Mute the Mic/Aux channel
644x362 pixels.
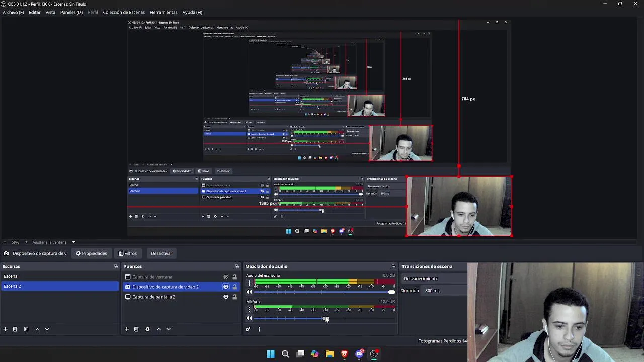click(x=249, y=318)
